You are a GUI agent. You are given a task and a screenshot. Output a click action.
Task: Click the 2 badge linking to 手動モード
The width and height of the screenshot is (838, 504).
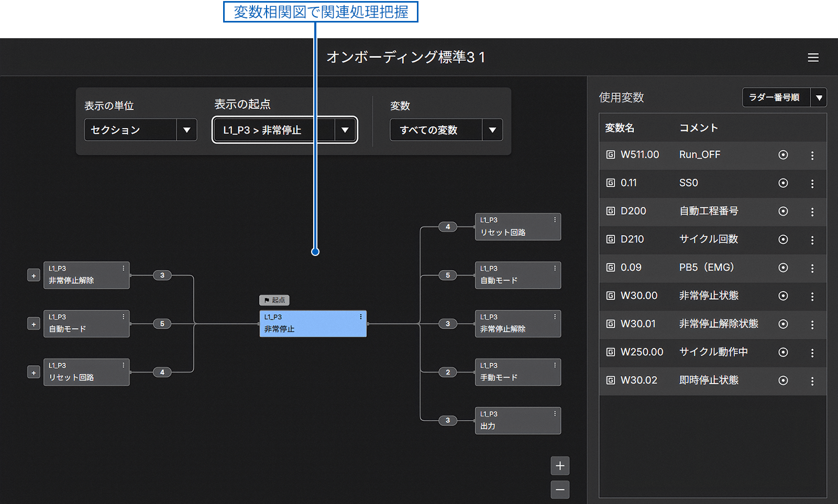(448, 373)
